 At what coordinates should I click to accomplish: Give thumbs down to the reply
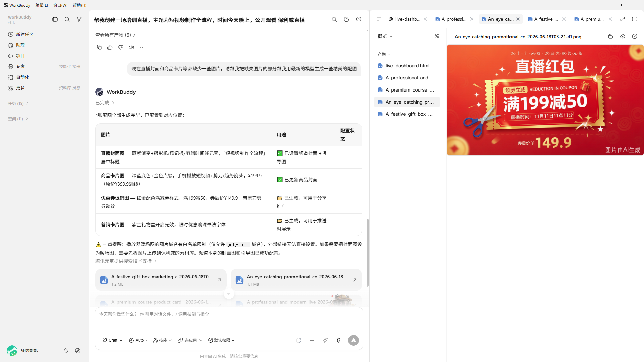pos(121,47)
